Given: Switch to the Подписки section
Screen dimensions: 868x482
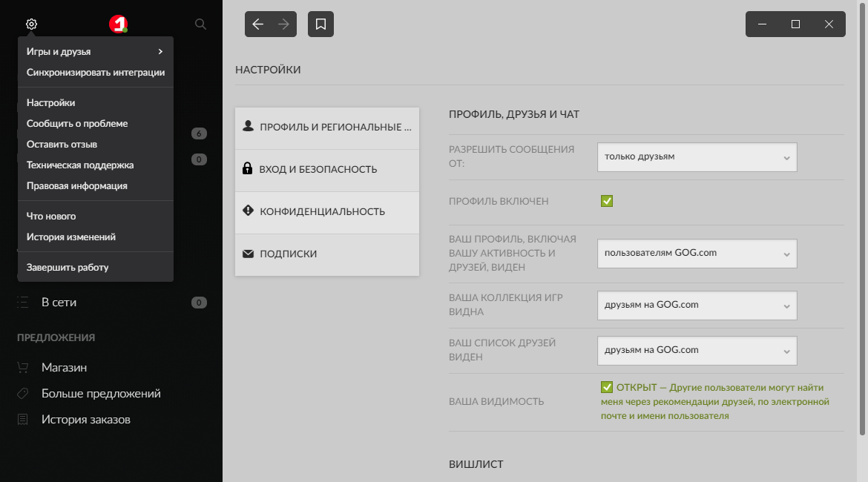Looking at the screenshot, I should click(326, 254).
